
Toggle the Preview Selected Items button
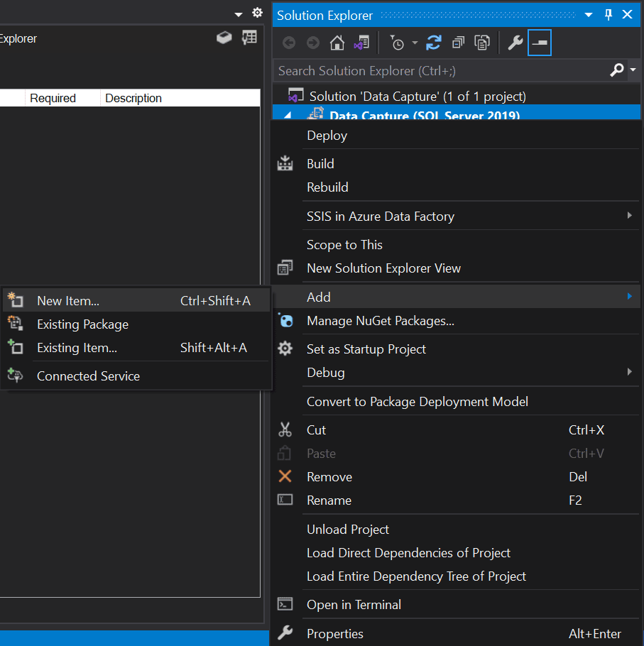(538, 43)
